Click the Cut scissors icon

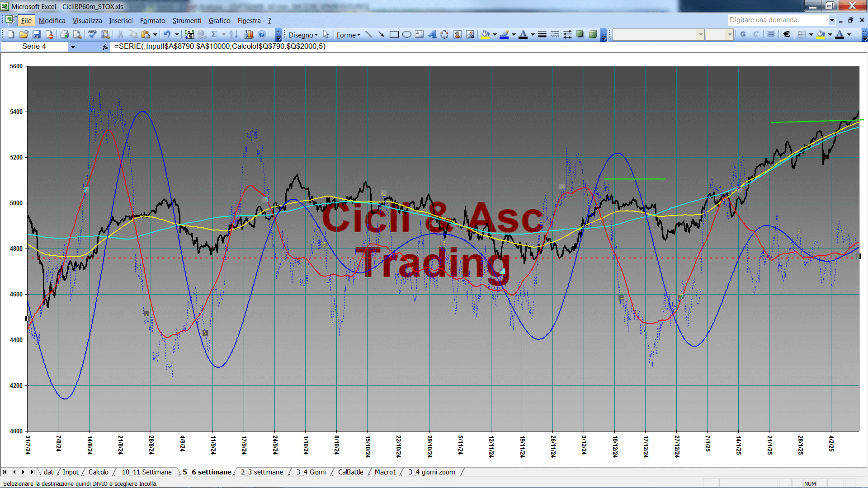120,34
